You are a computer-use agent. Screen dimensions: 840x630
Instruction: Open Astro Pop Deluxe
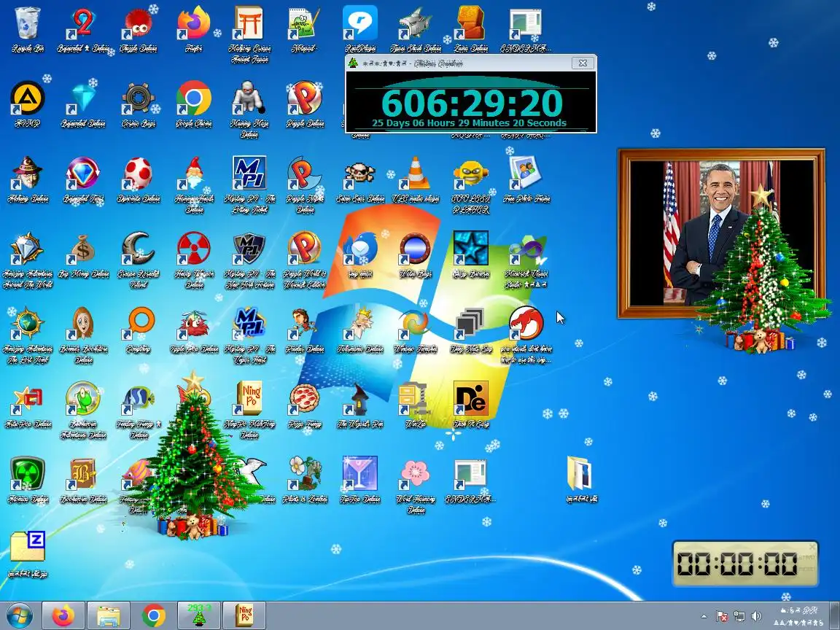27,399
